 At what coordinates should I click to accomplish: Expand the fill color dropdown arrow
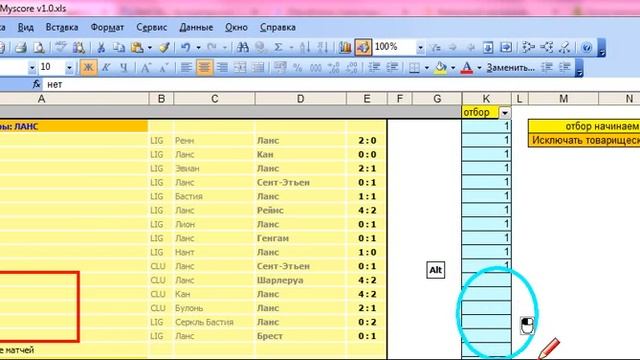[453, 68]
